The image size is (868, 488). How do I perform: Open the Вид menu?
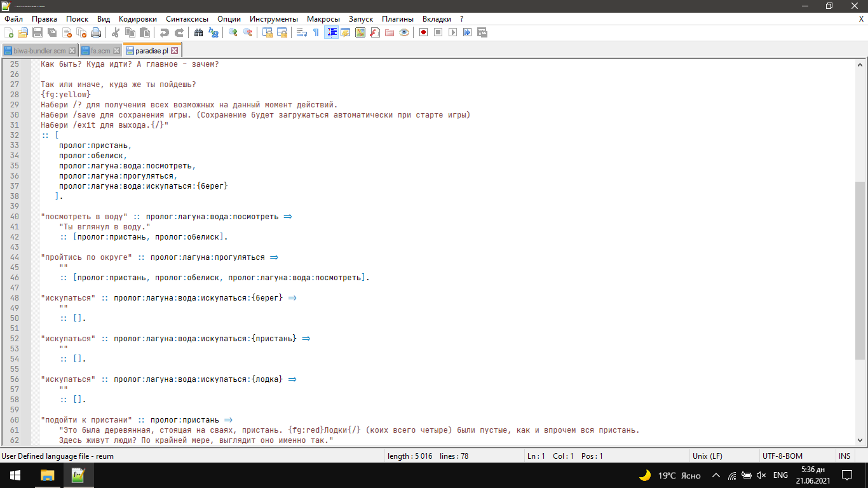tap(104, 19)
